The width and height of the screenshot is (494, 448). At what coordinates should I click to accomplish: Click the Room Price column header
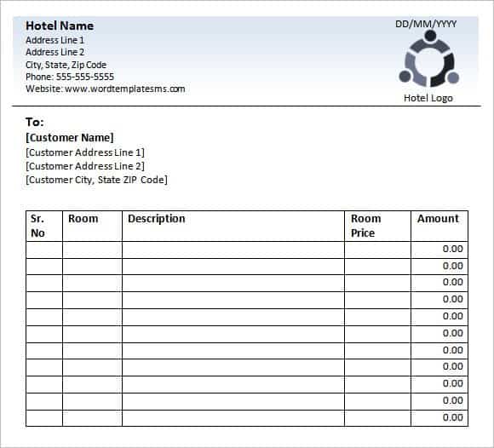pos(378,227)
